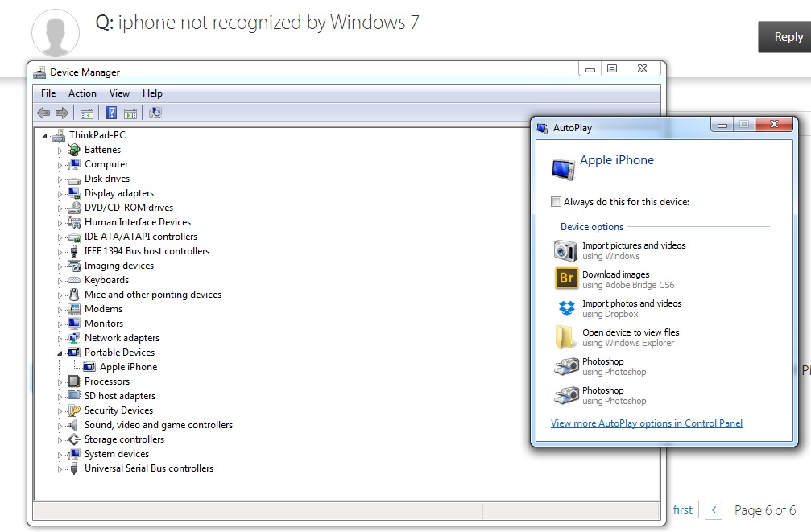Click the Mice and other pointing devices icon
Screen dimensions: 811x532
point(74,295)
